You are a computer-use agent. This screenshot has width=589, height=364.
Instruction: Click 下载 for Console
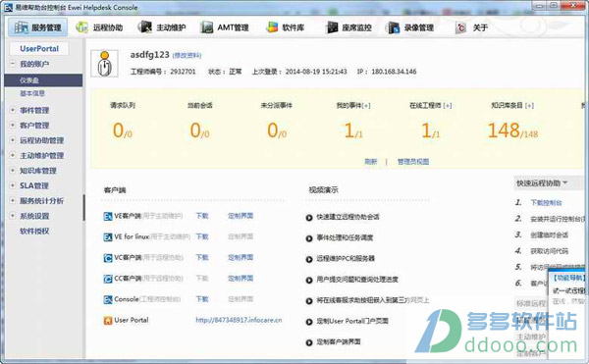pos(202,299)
